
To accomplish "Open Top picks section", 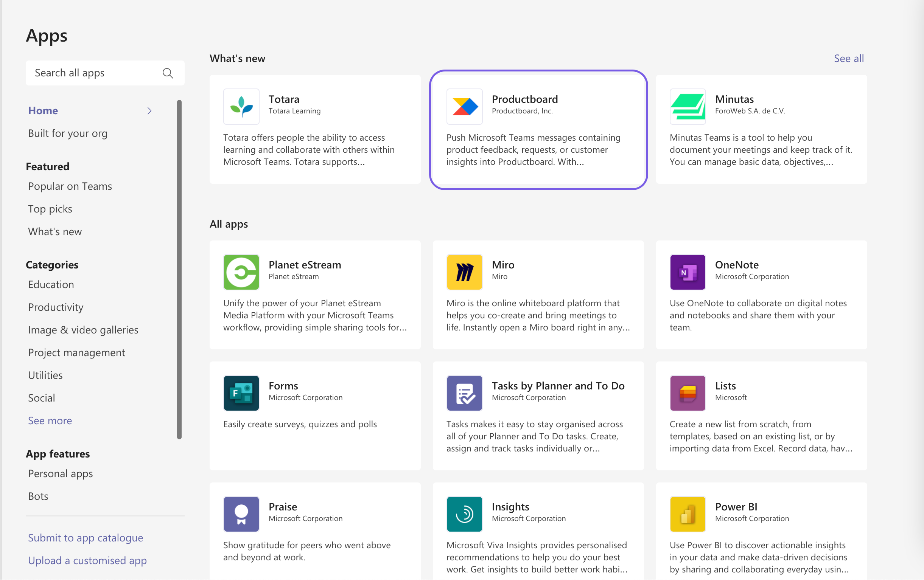I will (x=50, y=209).
